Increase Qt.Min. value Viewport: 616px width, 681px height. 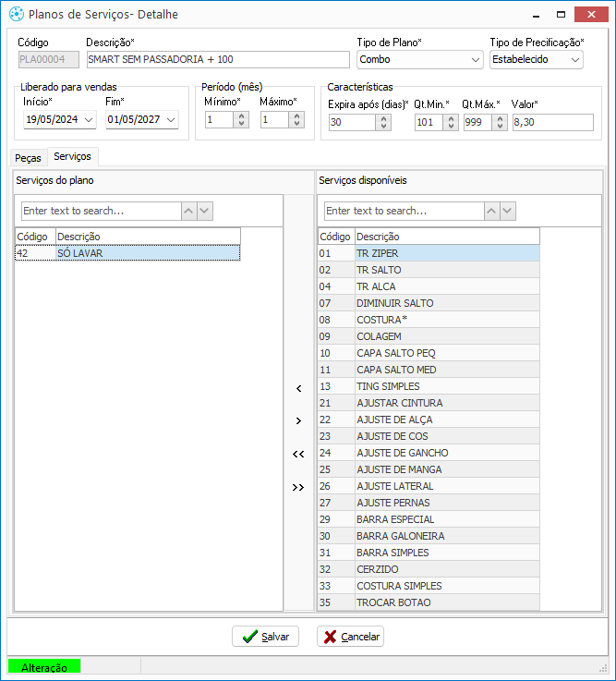point(451,118)
